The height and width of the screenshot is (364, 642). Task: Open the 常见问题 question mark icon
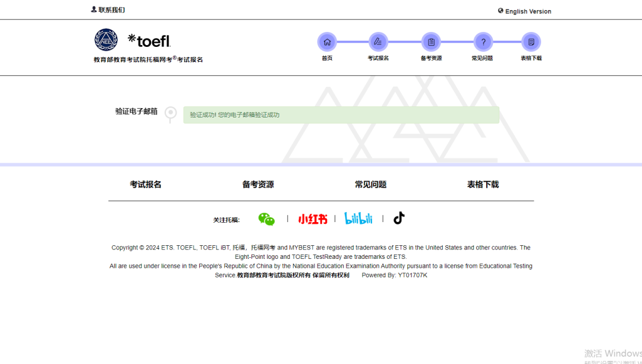click(x=483, y=42)
